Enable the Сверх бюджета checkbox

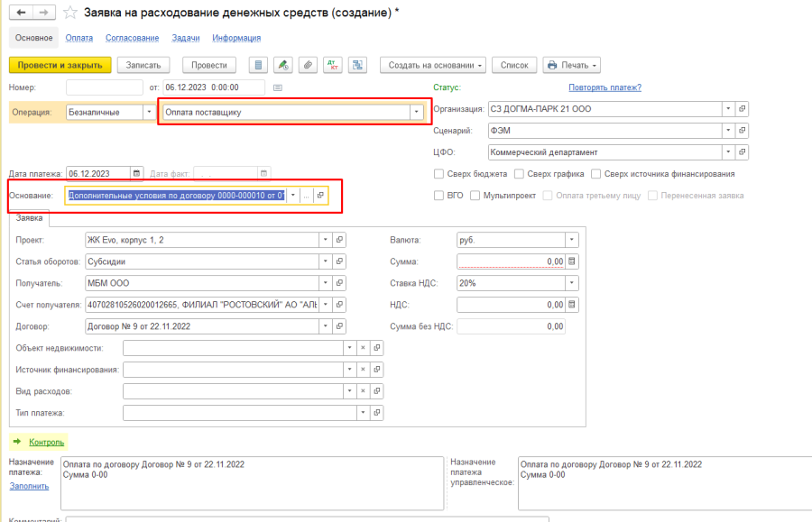pyautogui.click(x=439, y=174)
